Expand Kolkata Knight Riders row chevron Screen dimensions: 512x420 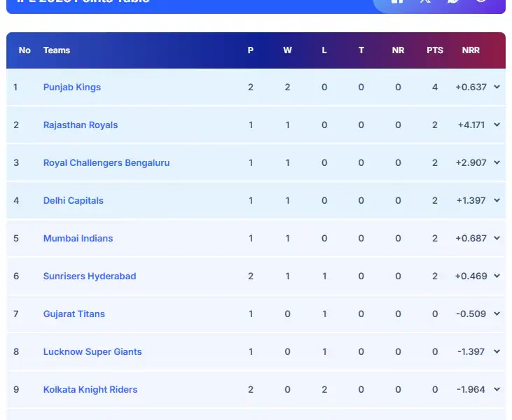click(x=497, y=390)
